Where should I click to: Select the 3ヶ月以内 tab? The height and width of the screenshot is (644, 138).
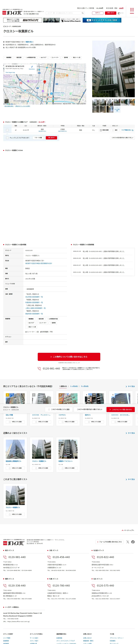coord(85,386)
